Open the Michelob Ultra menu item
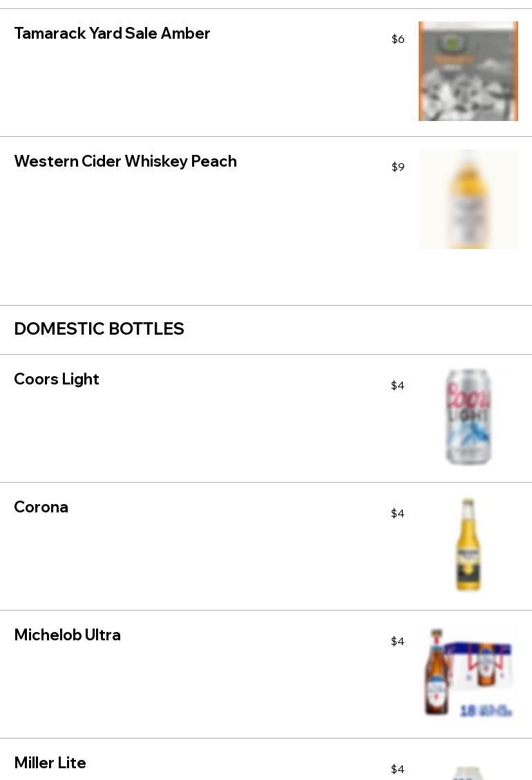532x780 pixels. (x=67, y=635)
